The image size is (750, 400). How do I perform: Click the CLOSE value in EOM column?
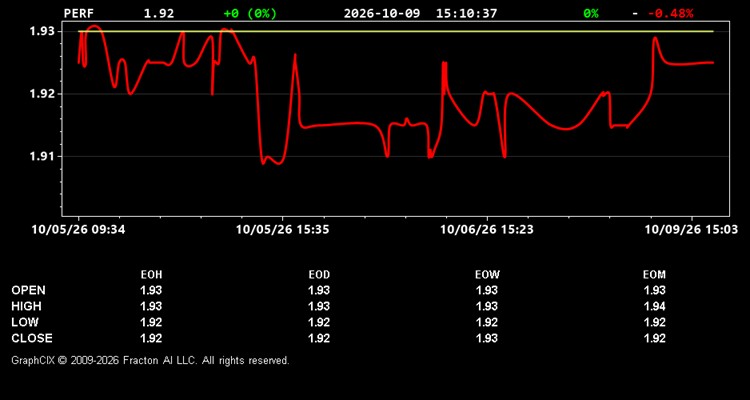coord(654,338)
